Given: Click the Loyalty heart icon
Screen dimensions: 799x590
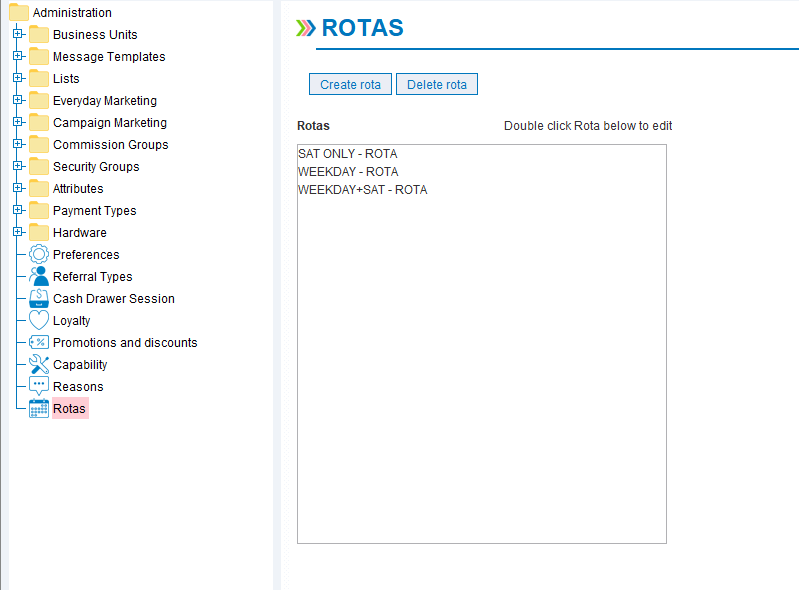Looking at the screenshot, I should (x=39, y=320).
